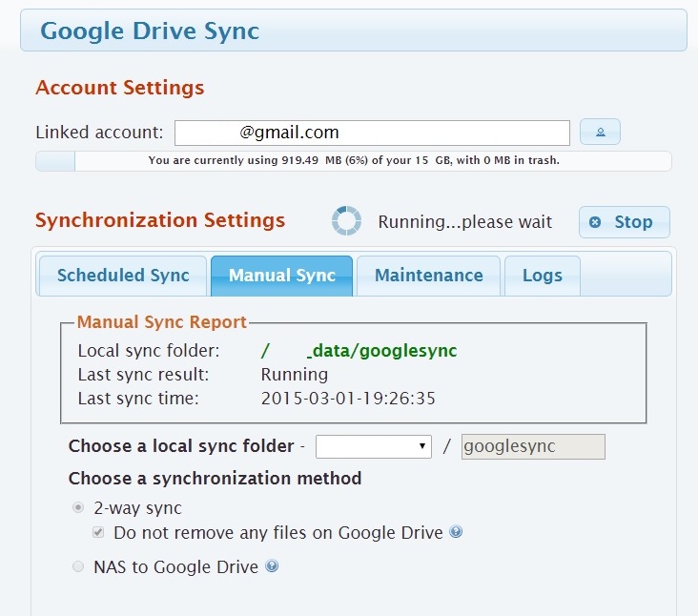Click the Synchronization Settings heading
Screen dimensions: 698x616
click(x=160, y=221)
